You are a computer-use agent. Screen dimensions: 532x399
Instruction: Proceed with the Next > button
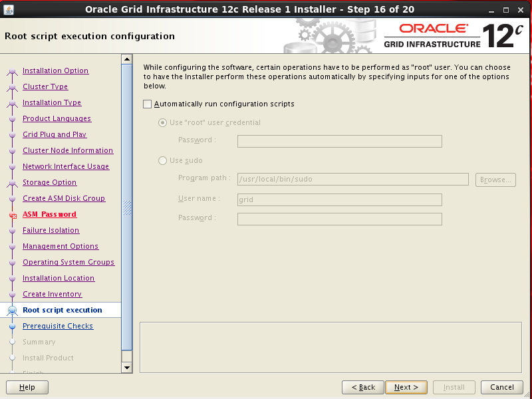click(x=406, y=387)
